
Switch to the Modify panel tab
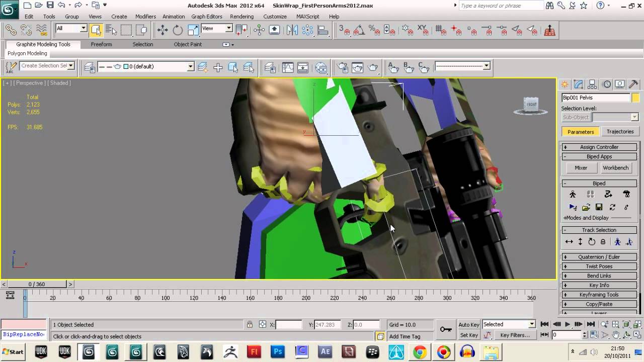(x=579, y=84)
